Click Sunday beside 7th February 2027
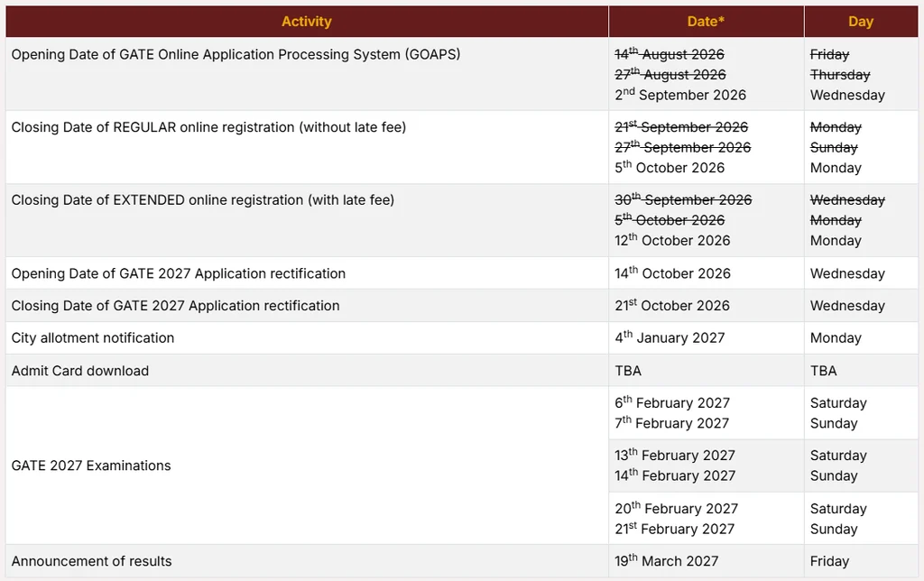Viewport: 924px width, 581px height. coord(834,423)
